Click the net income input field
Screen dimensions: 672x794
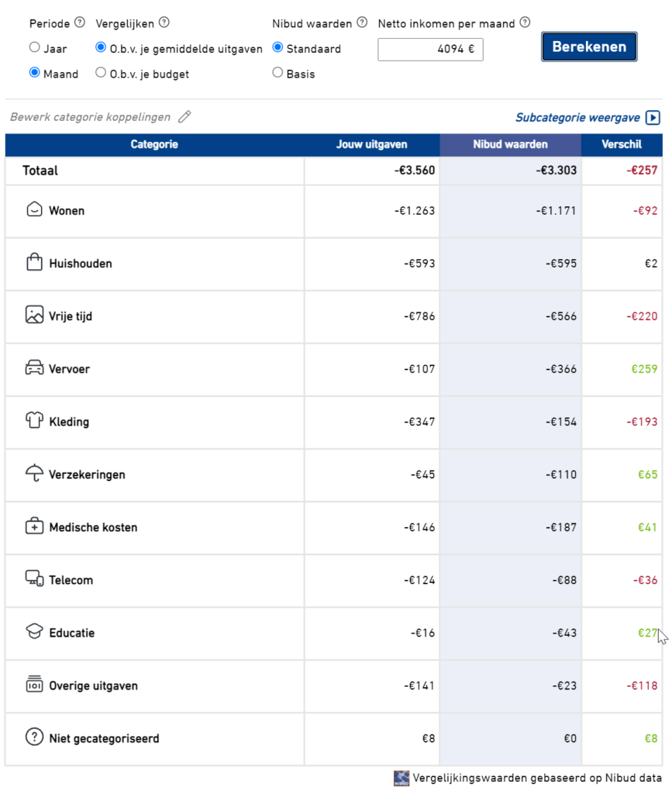point(430,49)
